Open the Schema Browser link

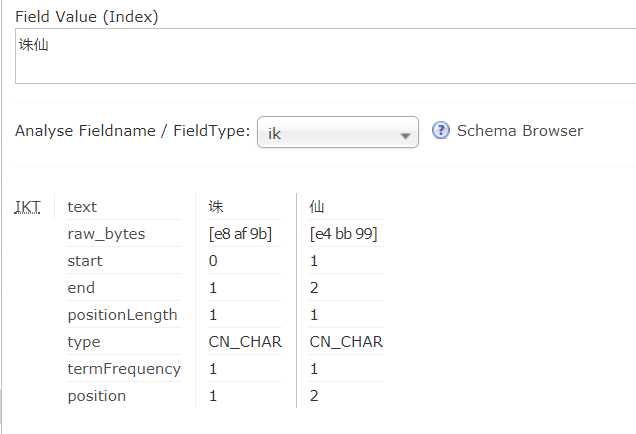coord(520,131)
